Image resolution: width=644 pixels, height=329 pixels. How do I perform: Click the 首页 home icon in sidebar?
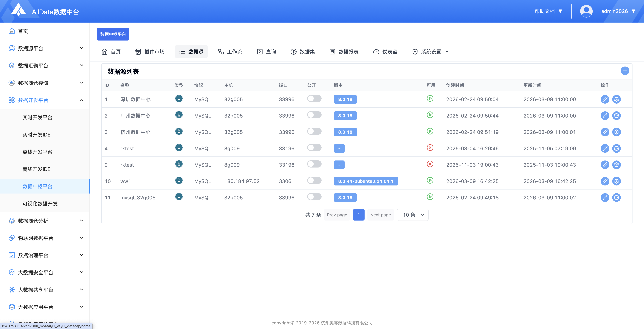[11, 31]
